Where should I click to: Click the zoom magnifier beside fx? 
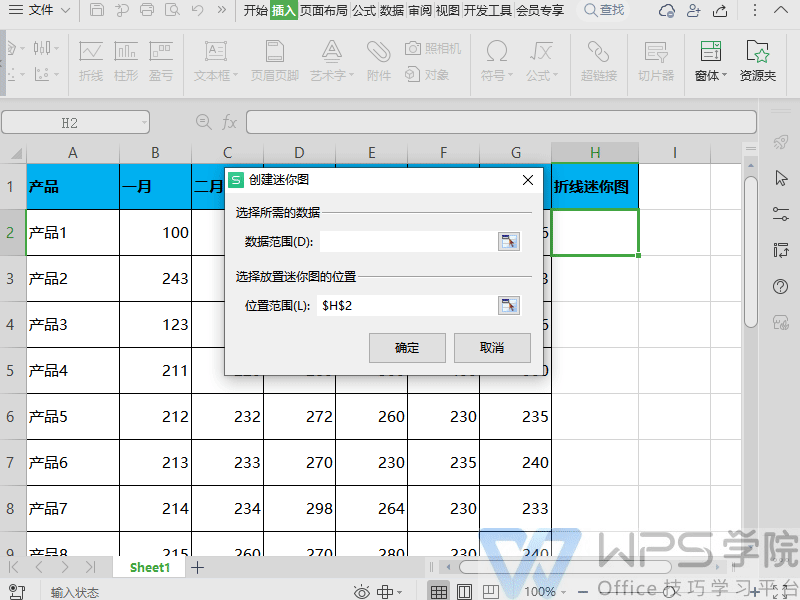click(x=204, y=122)
